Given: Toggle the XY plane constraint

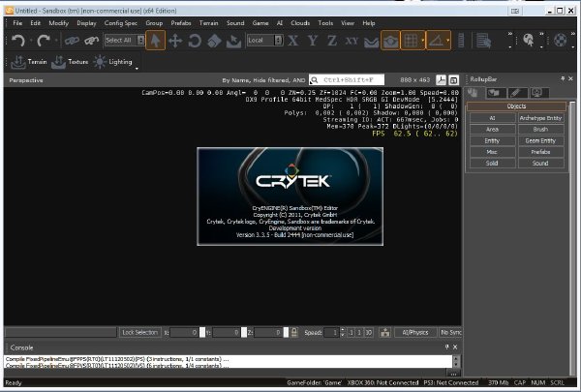Looking at the screenshot, I should (352, 41).
